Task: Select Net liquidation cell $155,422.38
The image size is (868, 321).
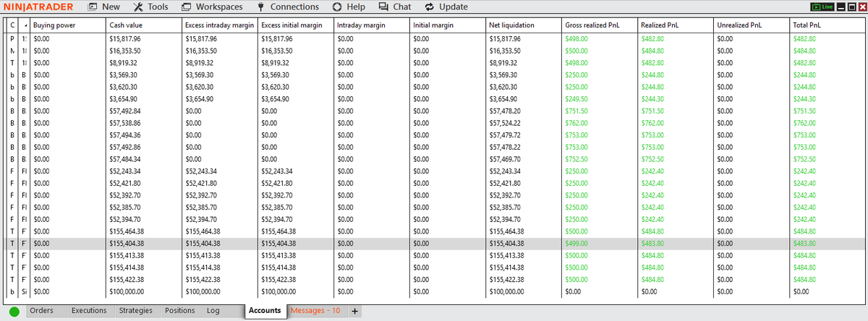Action: (524, 280)
